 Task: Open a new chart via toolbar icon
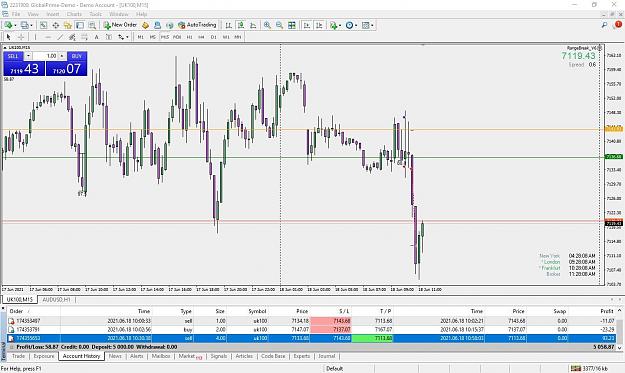click(x=8, y=25)
